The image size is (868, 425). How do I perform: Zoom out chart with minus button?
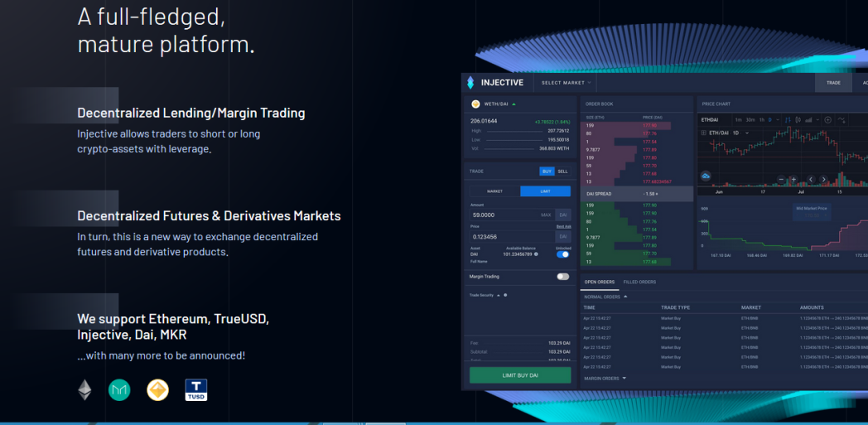[x=781, y=179]
